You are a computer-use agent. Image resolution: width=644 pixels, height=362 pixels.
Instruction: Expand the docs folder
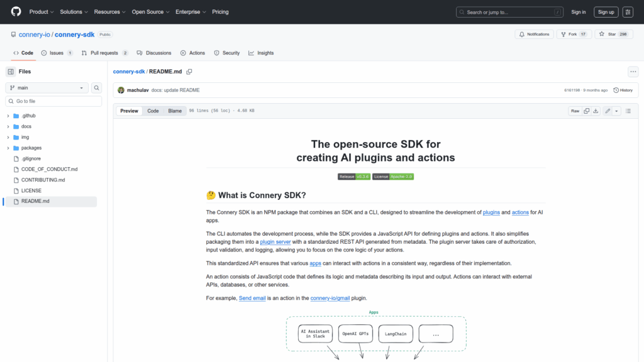(8, 126)
